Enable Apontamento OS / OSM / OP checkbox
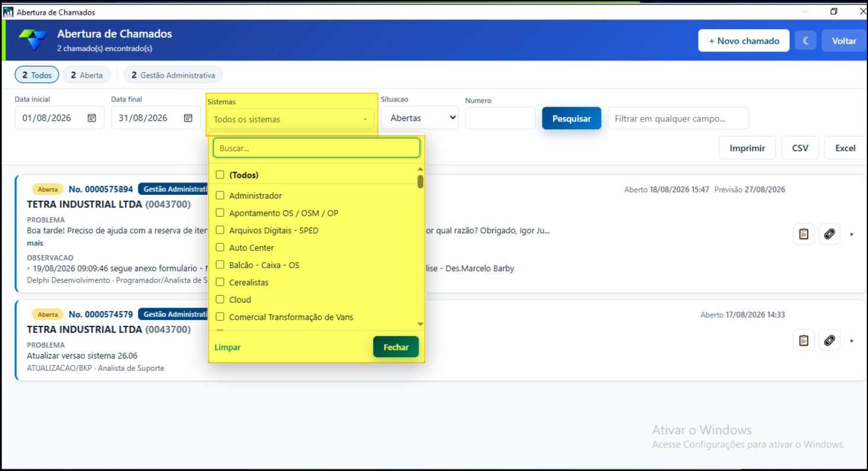The width and height of the screenshot is (868, 471). [220, 213]
